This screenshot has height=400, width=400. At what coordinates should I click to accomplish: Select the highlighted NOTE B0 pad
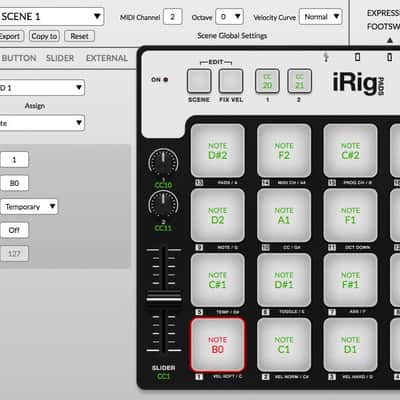tap(218, 345)
